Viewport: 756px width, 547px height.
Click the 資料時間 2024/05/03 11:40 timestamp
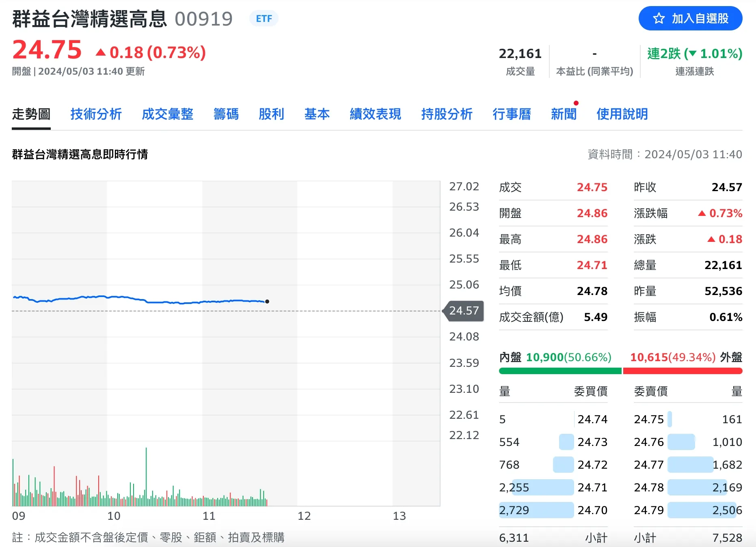pyautogui.click(x=665, y=154)
